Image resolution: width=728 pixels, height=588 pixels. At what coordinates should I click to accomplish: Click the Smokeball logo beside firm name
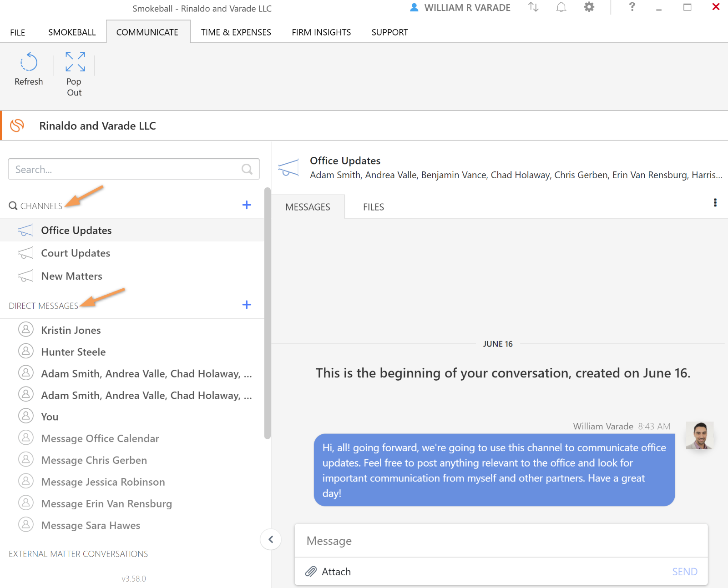[x=17, y=126]
